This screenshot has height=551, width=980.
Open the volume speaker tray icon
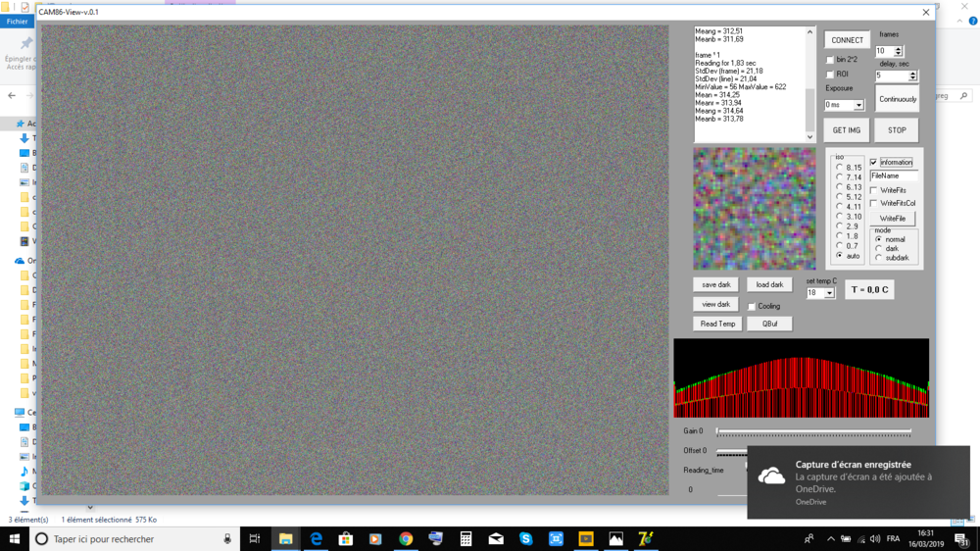click(875, 538)
